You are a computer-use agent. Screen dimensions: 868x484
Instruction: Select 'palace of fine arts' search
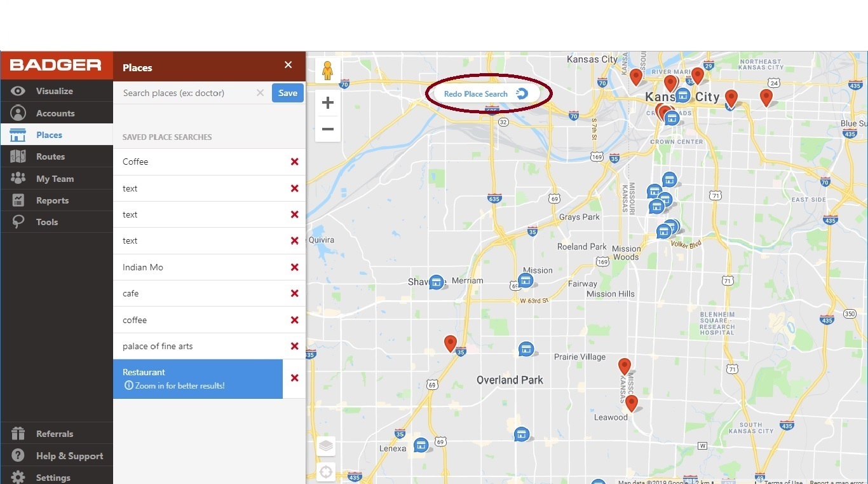click(198, 346)
